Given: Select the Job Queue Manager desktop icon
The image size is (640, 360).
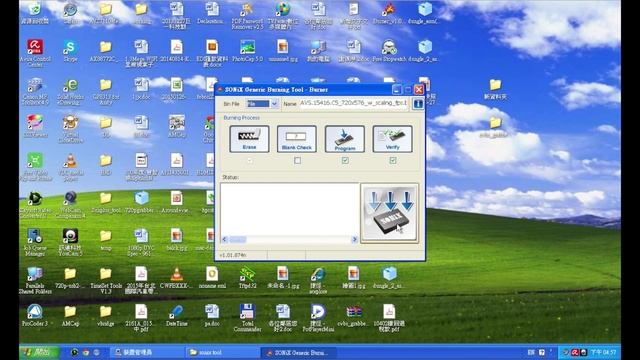Looking at the screenshot, I should click(35, 242).
